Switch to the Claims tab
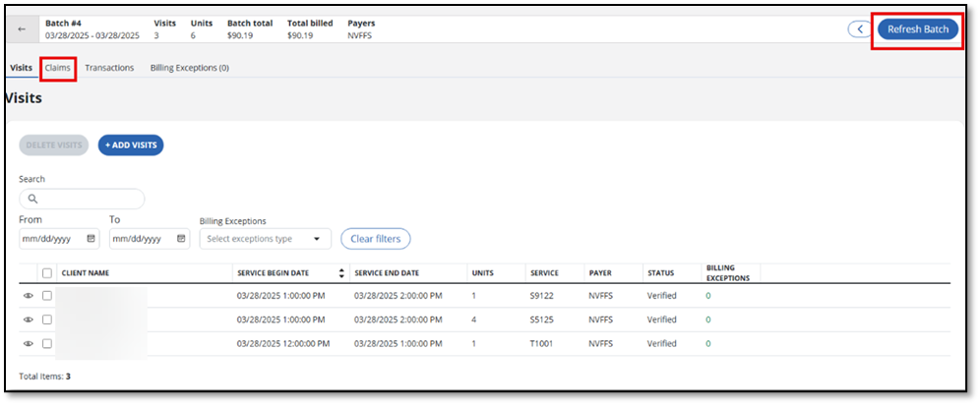This screenshot has width=980, height=405. 58,68
